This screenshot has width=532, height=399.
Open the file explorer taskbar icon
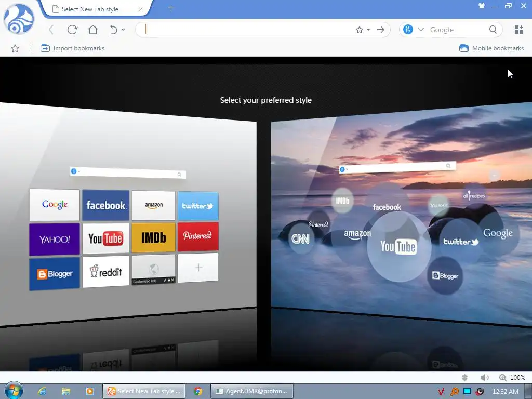pos(66,391)
